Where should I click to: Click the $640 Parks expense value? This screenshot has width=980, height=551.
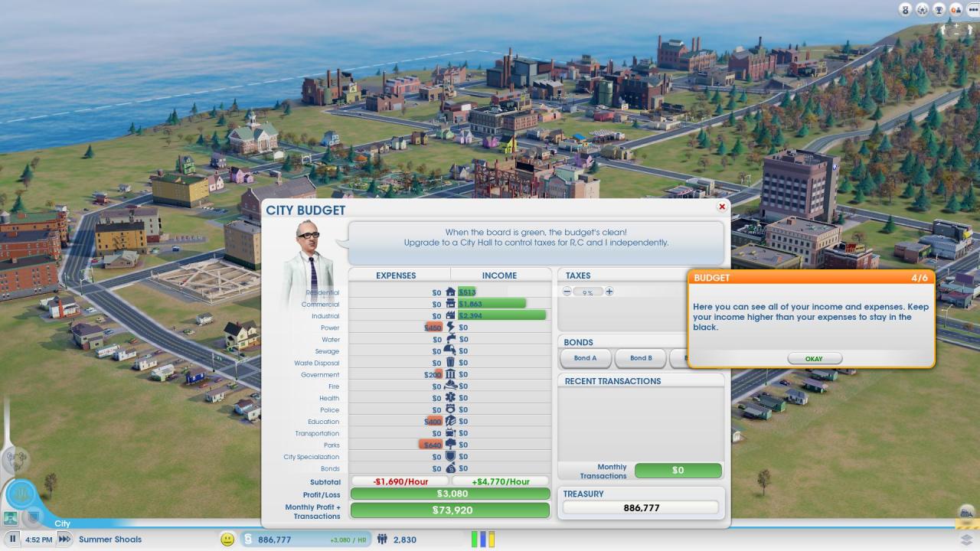(431, 445)
